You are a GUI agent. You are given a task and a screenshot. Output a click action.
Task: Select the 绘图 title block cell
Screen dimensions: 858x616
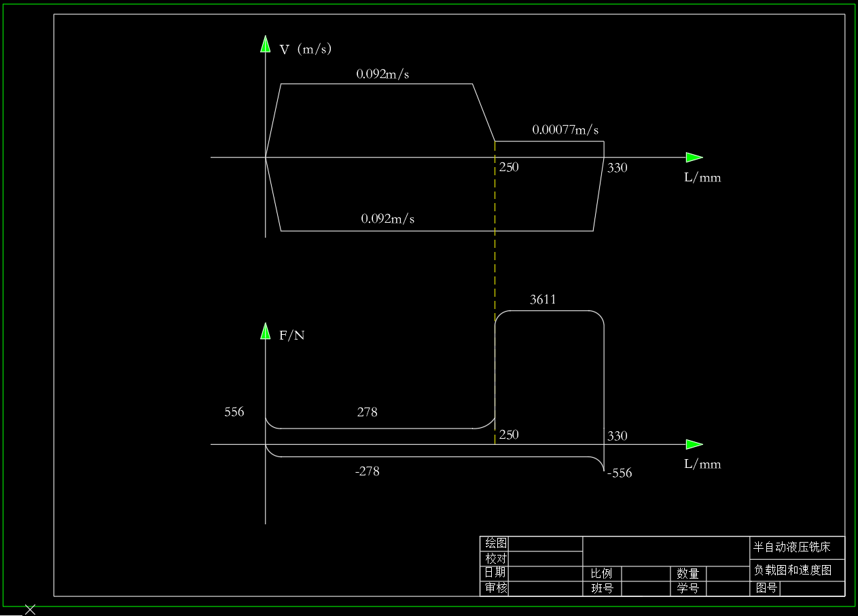(496, 543)
